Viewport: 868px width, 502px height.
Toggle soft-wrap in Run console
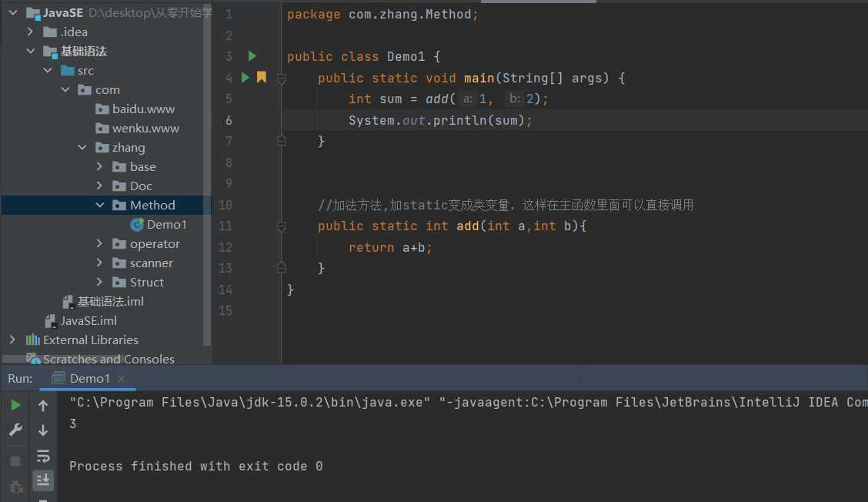[42, 456]
